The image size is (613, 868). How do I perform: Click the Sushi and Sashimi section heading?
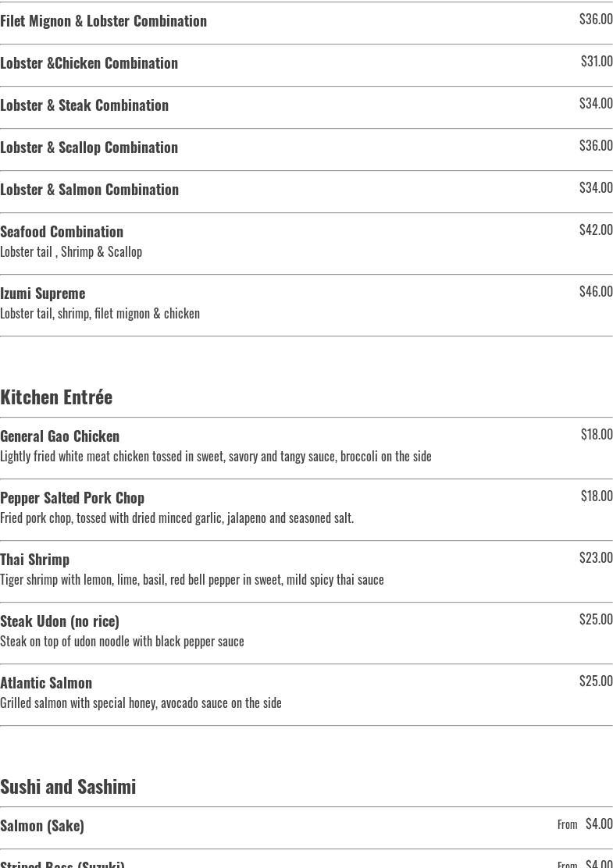[x=68, y=786]
